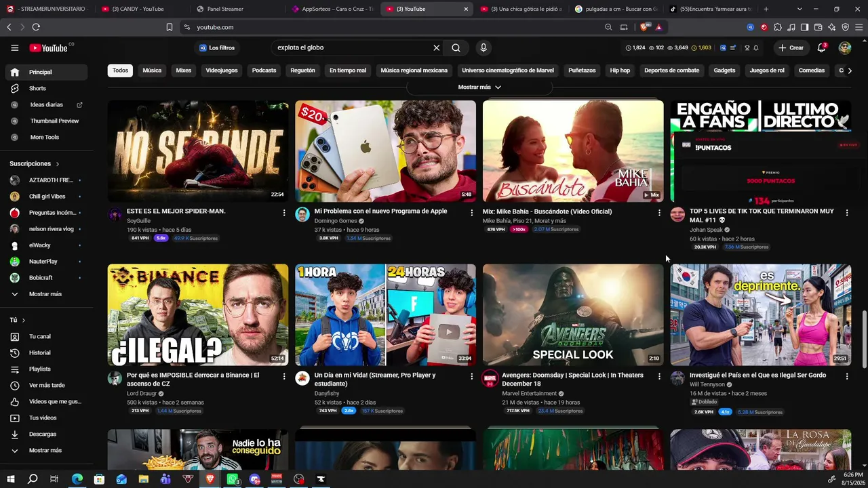The height and width of the screenshot is (488, 868).
Task: Open options for Avengers: Doomsday video
Action: tap(659, 377)
